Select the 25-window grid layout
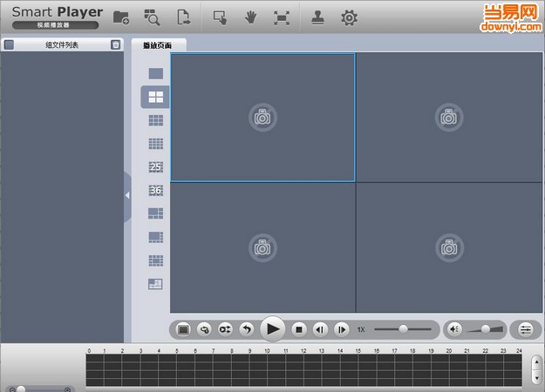 click(155, 167)
